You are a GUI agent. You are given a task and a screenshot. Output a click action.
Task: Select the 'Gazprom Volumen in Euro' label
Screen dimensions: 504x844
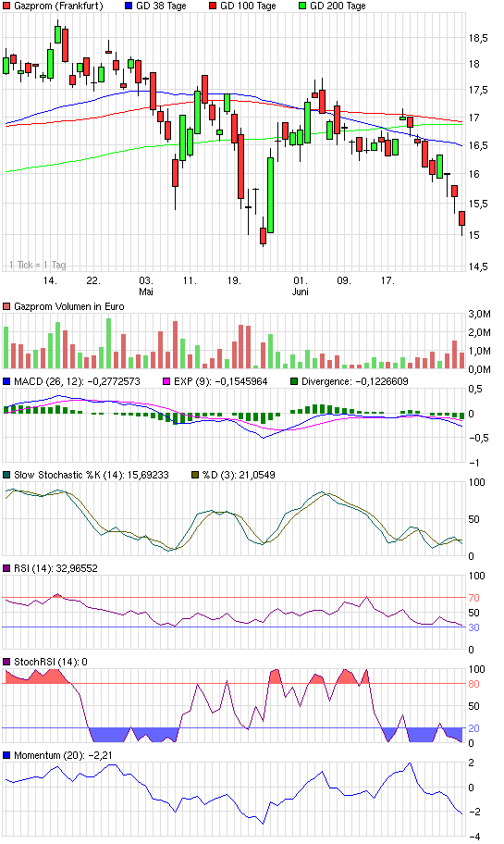coord(68,307)
